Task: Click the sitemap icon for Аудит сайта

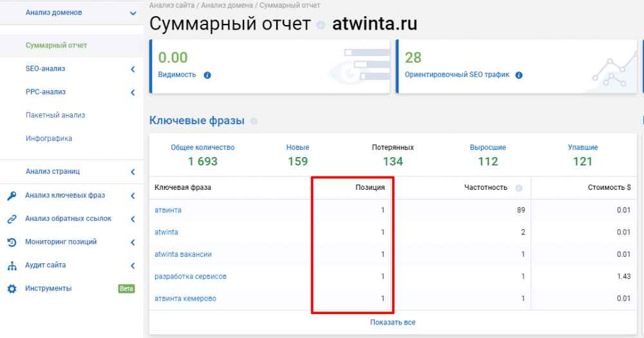Action: (12, 266)
